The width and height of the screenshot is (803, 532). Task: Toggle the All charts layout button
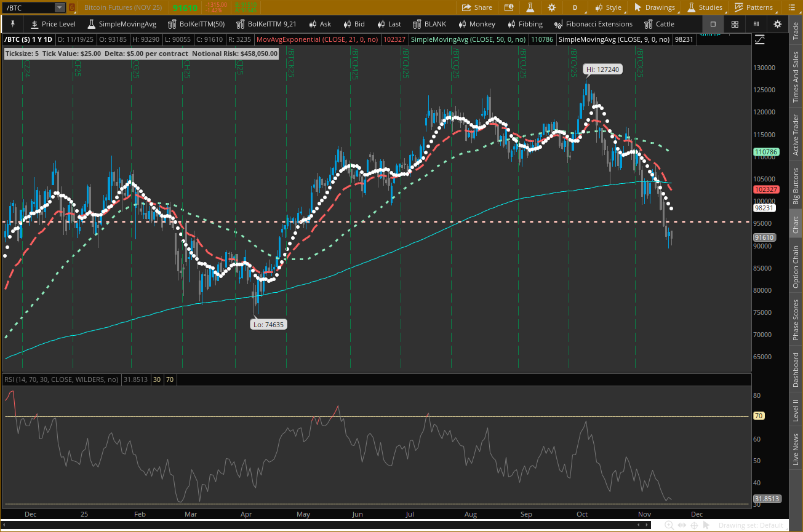point(756,24)
